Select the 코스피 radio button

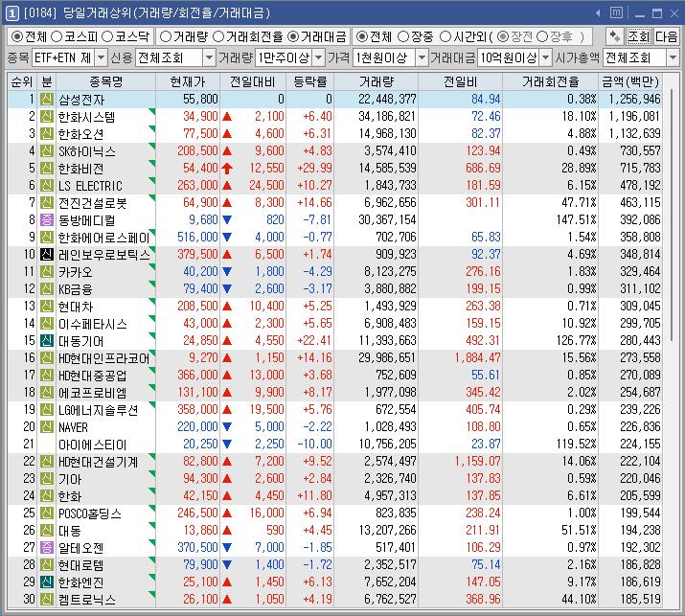57,36
